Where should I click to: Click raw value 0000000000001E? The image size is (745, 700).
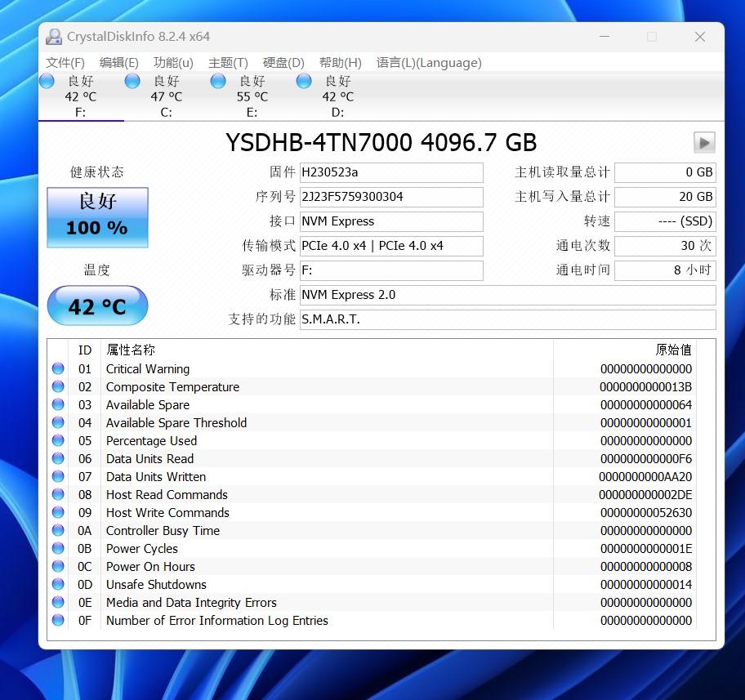645,548
